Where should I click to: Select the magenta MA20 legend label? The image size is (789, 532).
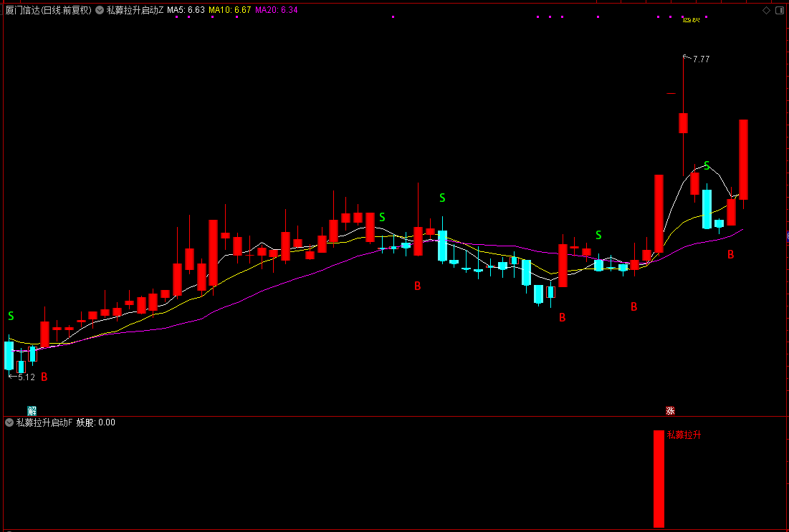click(x=277, y=10)
